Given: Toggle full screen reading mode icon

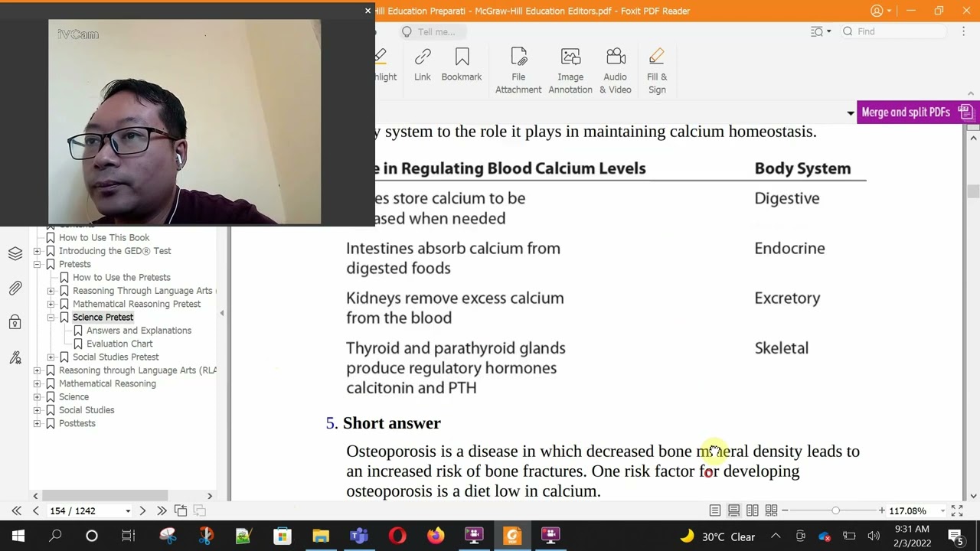Looking at the screenshot, I should coord(957,510).
